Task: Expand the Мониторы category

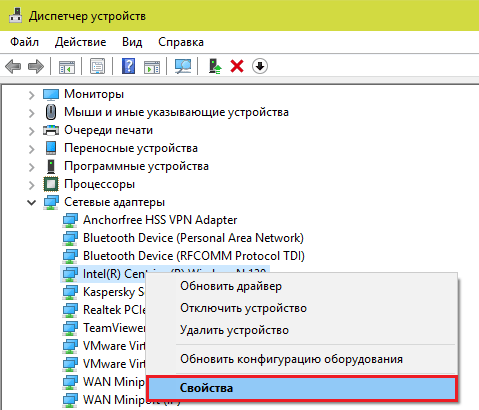Action: 32,95
